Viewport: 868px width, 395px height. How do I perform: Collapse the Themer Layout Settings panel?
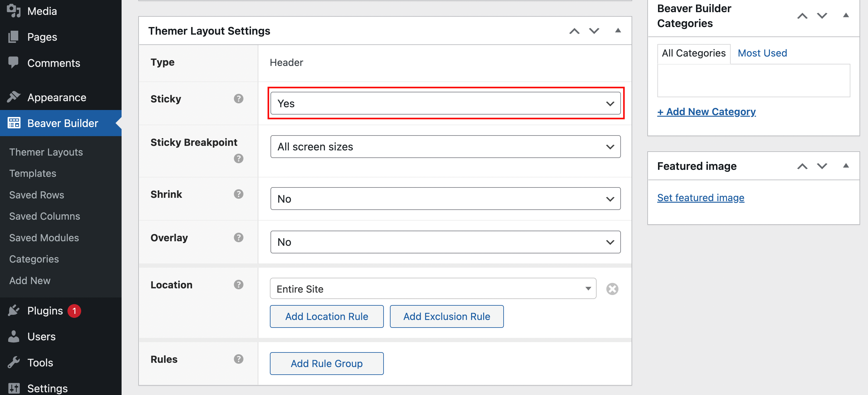tap(618, 31)
